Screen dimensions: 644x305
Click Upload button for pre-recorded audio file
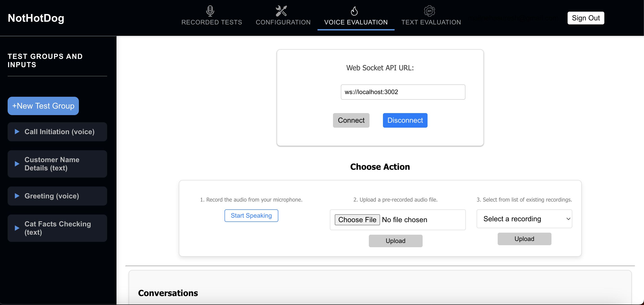click(x=395, y=241)
